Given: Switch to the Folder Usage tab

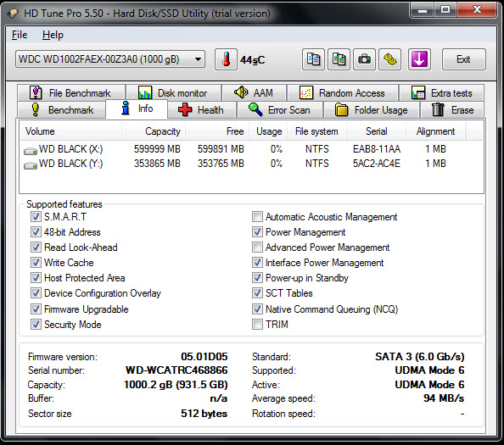Looking at the screenshot, I should pyautogui.click(x=372, y=110).
